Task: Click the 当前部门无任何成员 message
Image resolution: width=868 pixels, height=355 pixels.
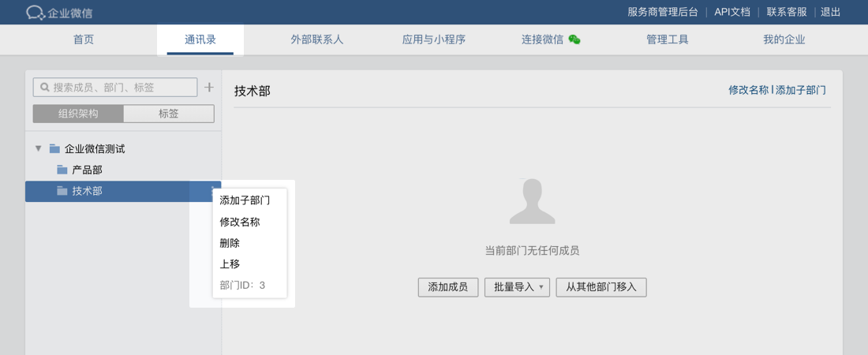Action: (532, 251)
